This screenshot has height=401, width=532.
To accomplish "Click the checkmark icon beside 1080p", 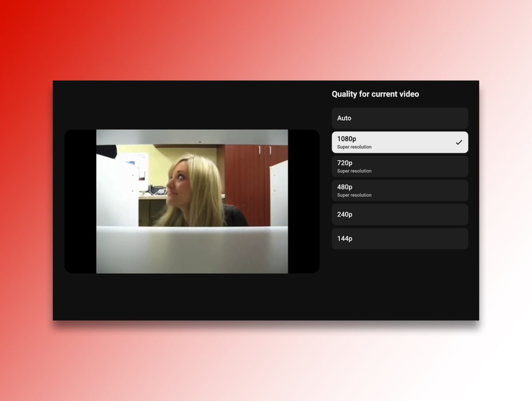I will tap(459, 142).
